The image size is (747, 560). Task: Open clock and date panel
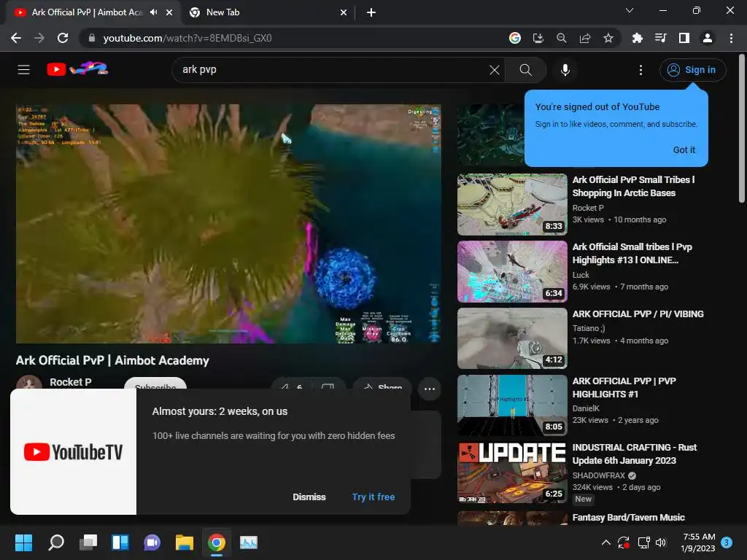point(698,542)
